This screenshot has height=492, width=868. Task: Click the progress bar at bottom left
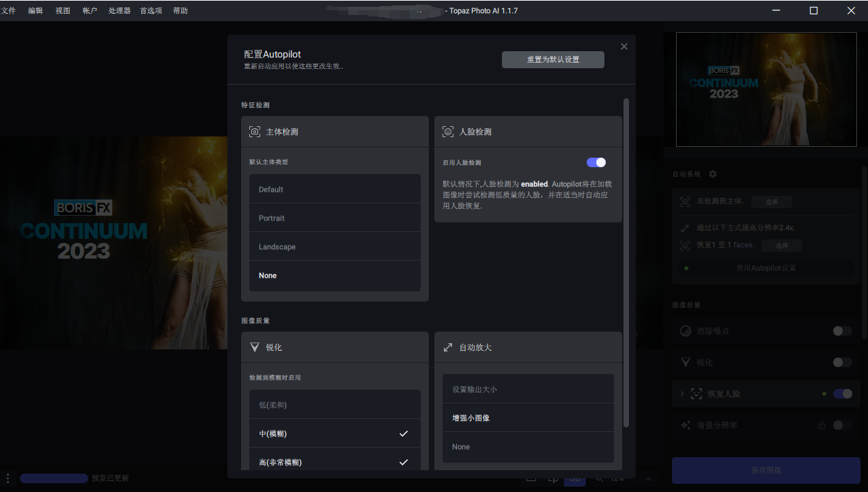(x=54, y=478)
